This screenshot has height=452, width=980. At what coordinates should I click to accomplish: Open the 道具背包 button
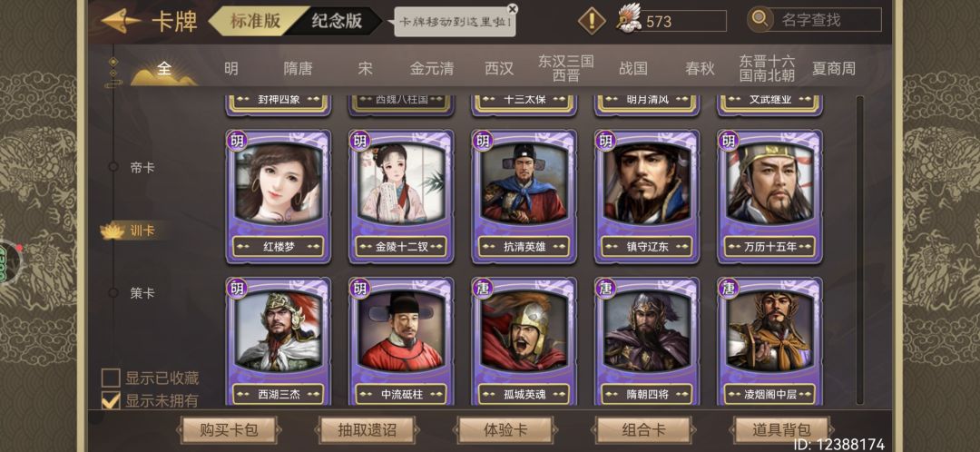781,429
